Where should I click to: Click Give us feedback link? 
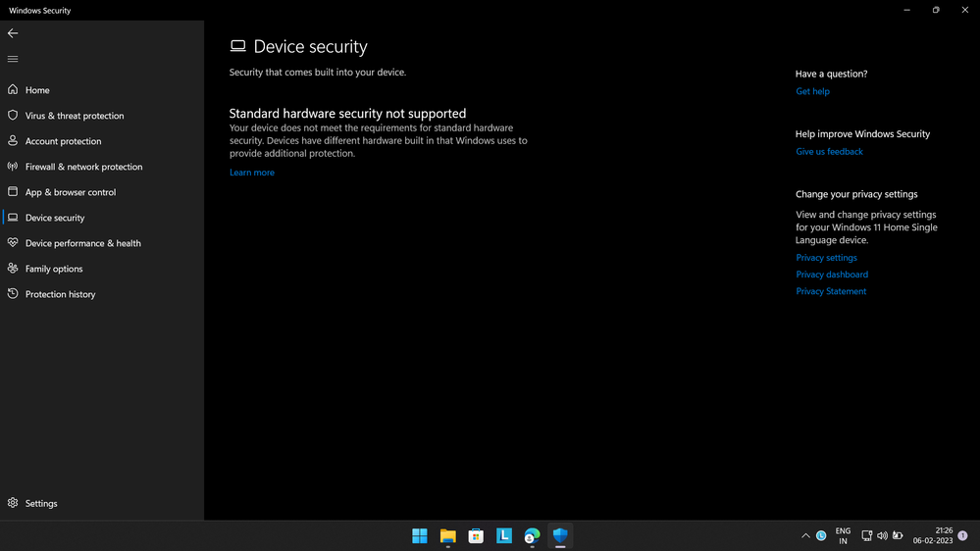point(829,151)
